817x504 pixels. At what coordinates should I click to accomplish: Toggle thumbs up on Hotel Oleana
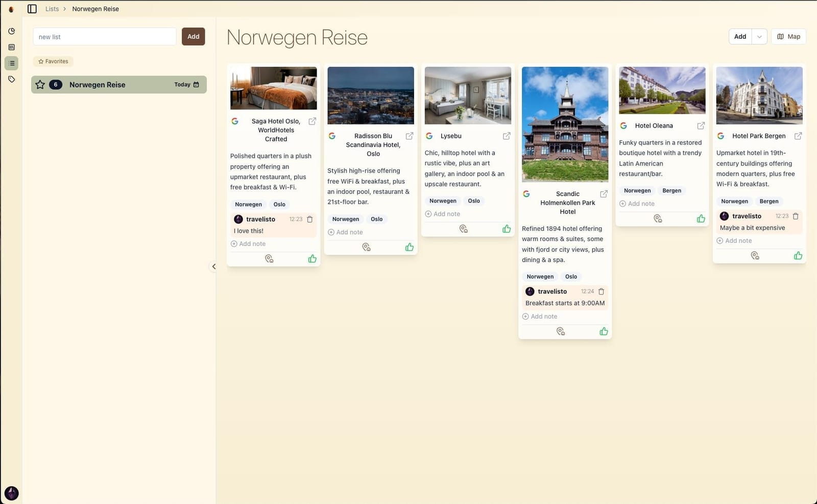click(701, 219)
